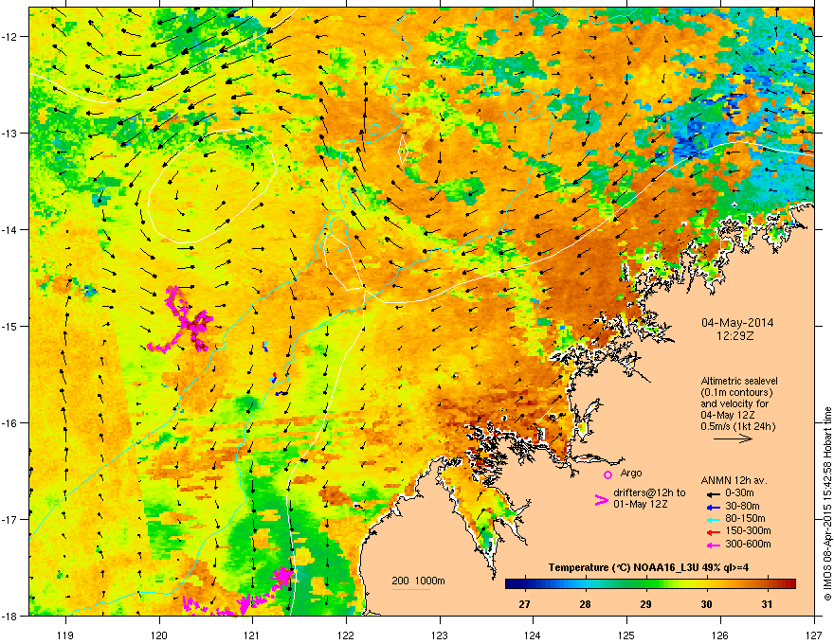
Task: Click the longitude 126 axis label
Action: click(720, 635)
